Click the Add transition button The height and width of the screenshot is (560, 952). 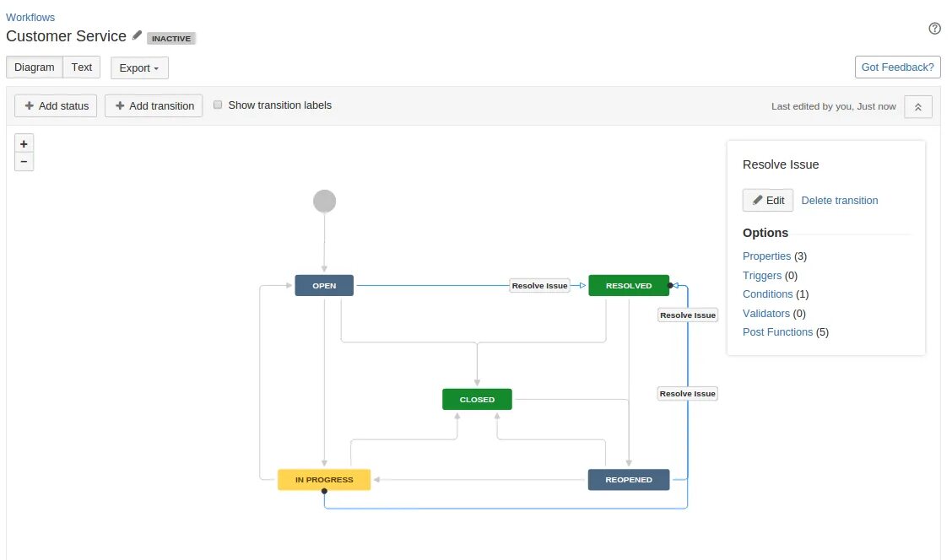[154, 106]
